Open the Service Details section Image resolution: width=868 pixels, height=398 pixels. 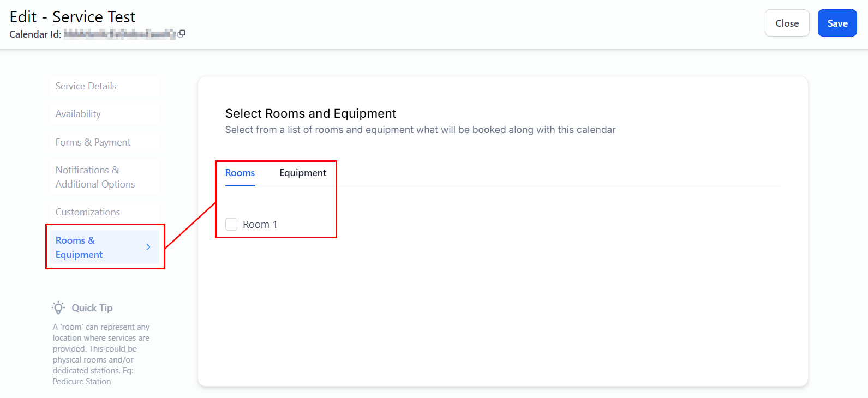click(86, 86)
